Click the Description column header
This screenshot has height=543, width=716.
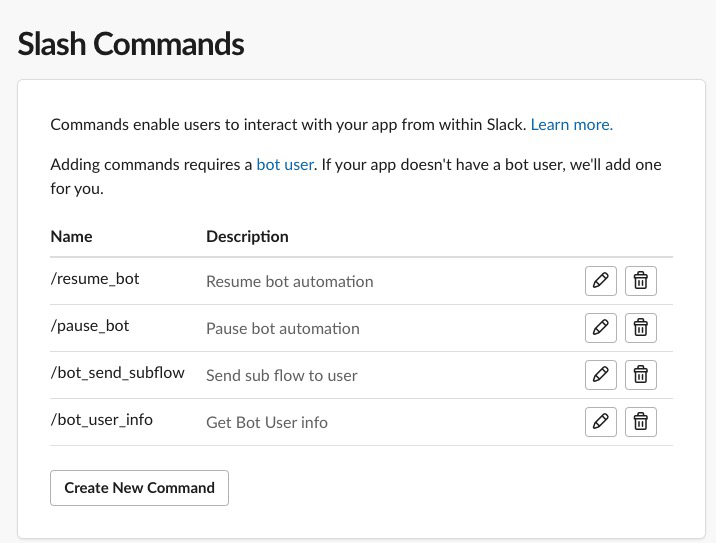pyautogui.click(x=247, y=237)
